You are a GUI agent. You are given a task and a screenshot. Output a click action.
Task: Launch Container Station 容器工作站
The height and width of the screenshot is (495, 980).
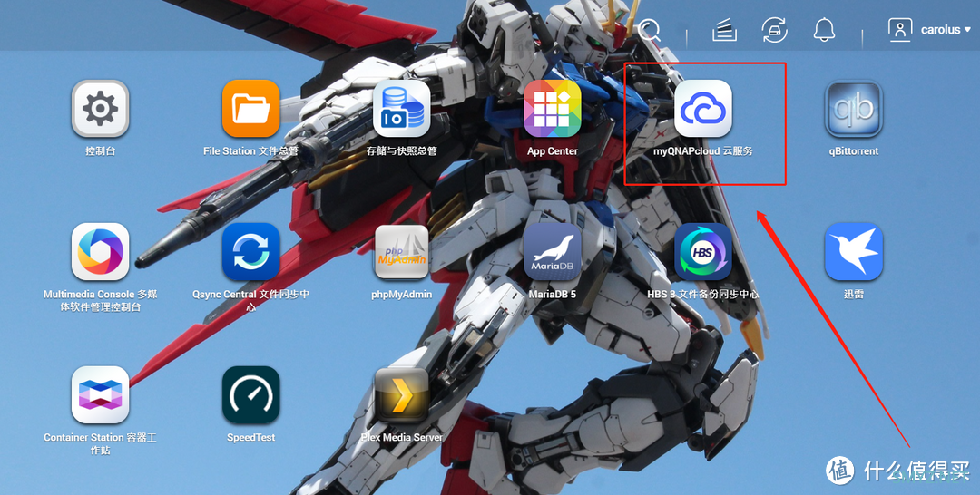click(x=100, y=394)
